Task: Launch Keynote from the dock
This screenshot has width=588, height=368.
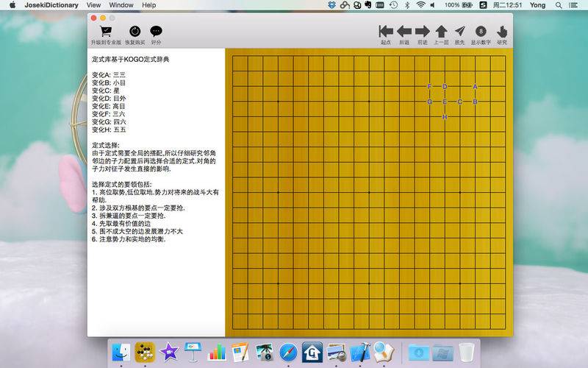Action: click(x=193, y=353)
